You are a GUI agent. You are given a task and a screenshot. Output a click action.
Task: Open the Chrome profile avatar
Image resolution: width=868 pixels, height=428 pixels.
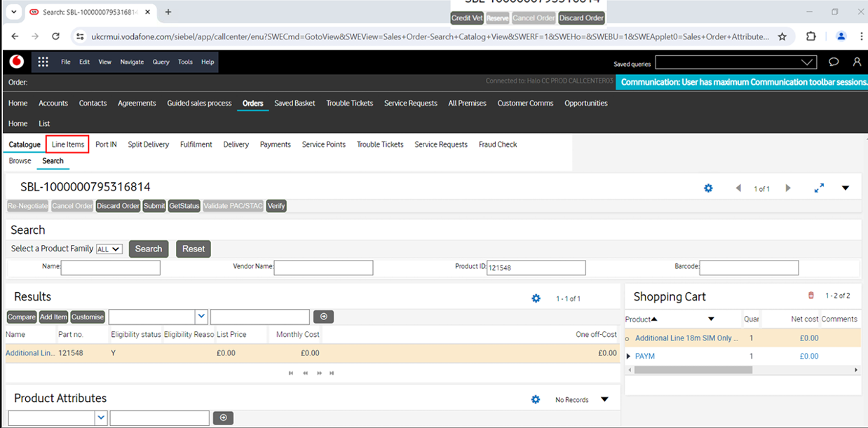pyautogui.click(x=841, y=36)
